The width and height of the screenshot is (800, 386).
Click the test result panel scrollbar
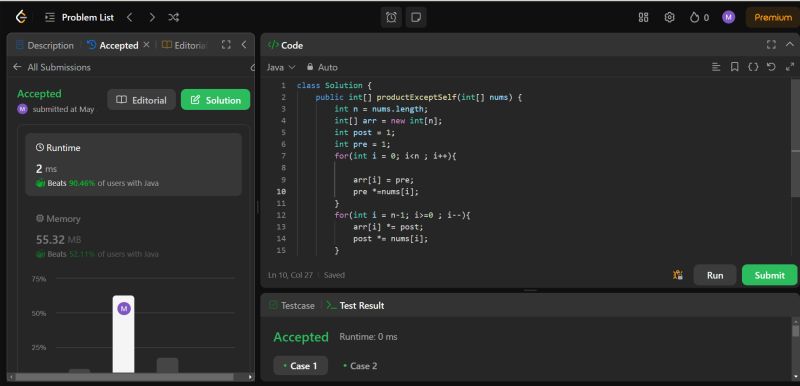click(795, 331)
